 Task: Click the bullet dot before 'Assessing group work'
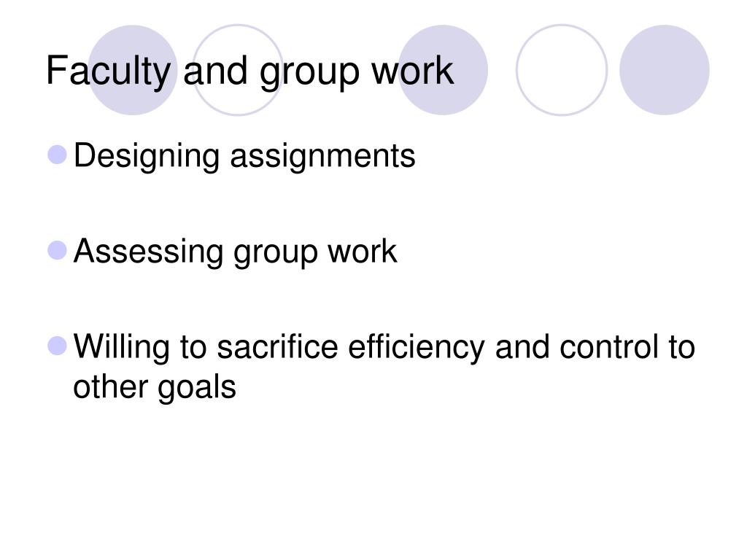click(57, 251)
